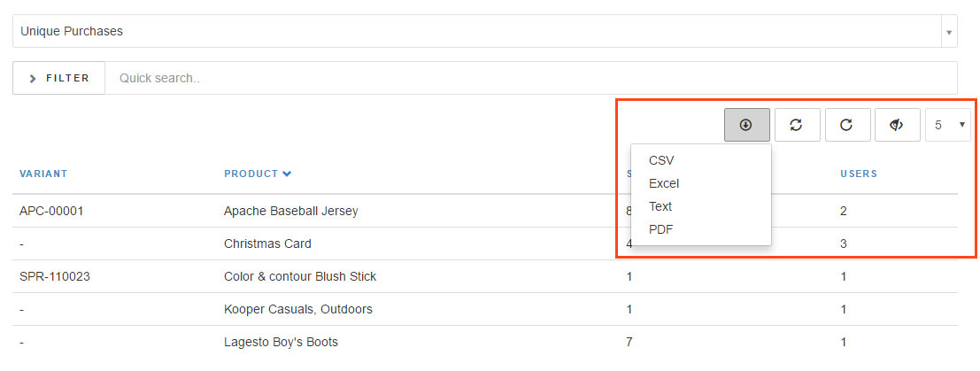Toggle the column visibility eye icon
Screen dimensions: 980x371
(898, 125)
